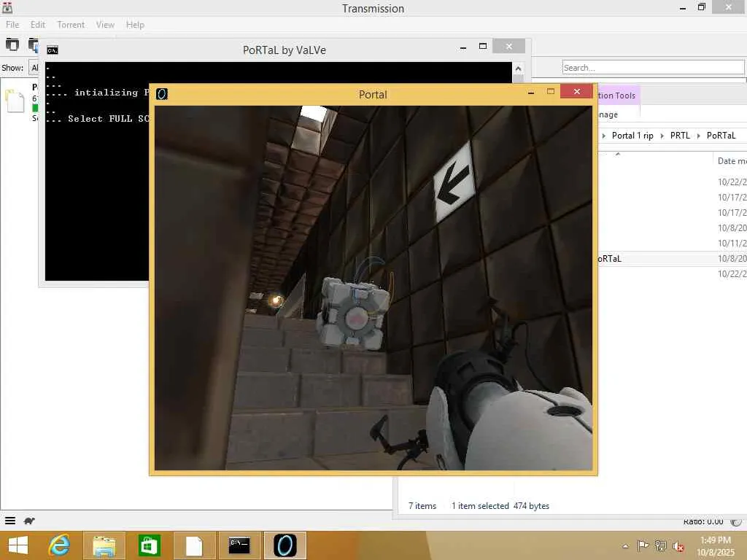
Task: Switch to the Portal game taskbar icon
Action: click(285, 545)
